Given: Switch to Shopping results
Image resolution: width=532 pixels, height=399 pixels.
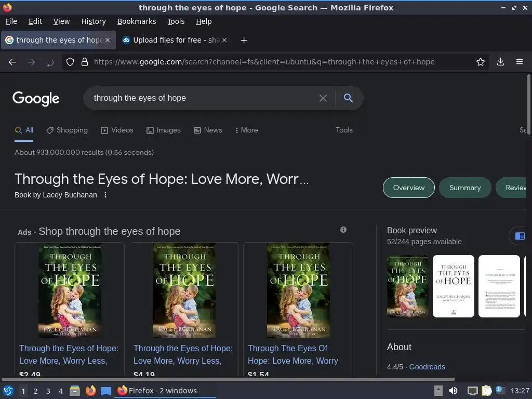Looking at the screenshot, I should click(x=67, y=130).
